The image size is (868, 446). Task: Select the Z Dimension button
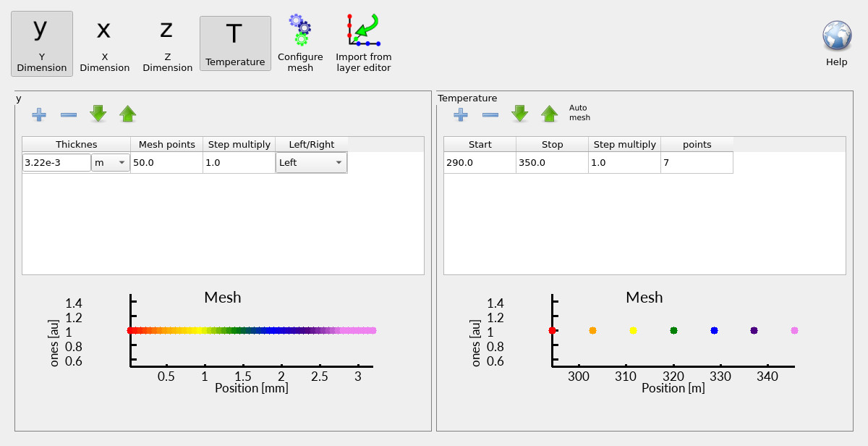point(167,43)
